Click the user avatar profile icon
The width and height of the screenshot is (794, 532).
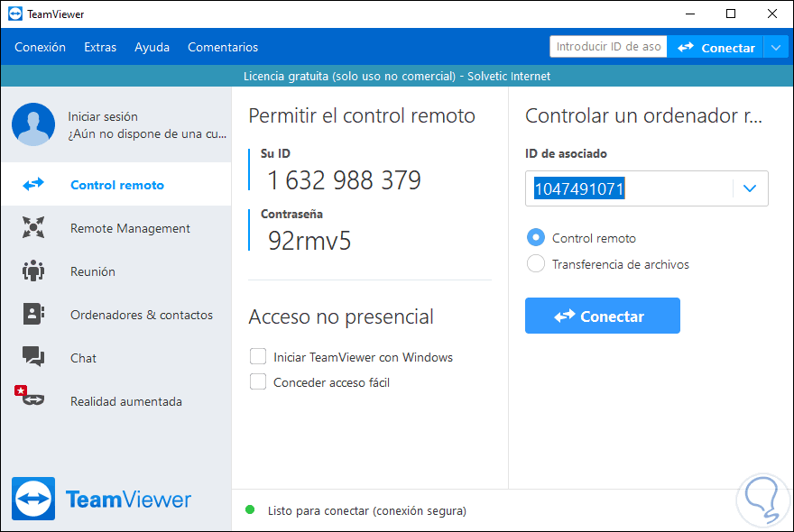point(33,124)
